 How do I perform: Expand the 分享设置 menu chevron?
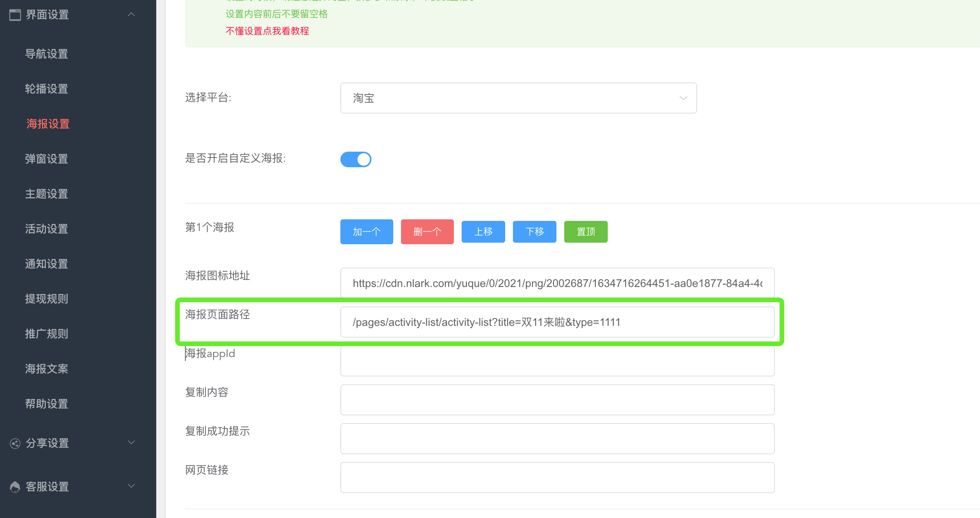[x=131, y=443]
